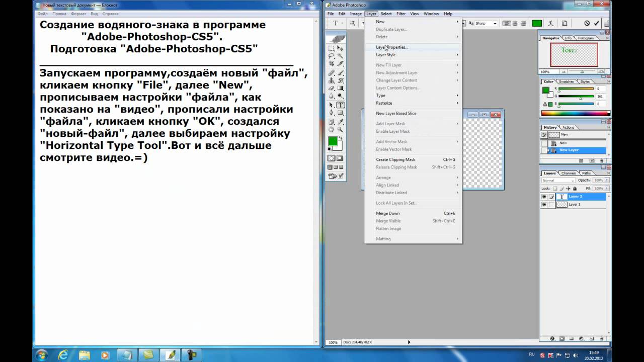Hide Layer 2 using its eye icon
This screenshot has height=362, width=644.
544,197
